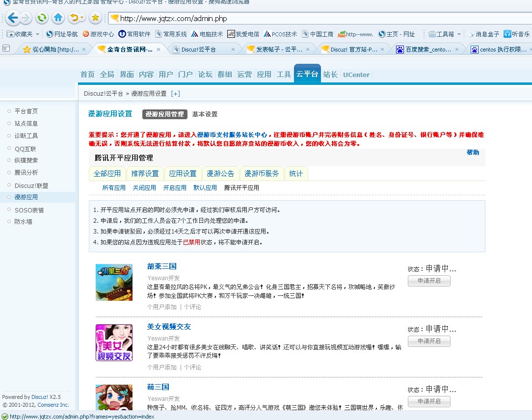
Task: Click 申请开启 for 美女视频交友
Action: tap(429, 341)
